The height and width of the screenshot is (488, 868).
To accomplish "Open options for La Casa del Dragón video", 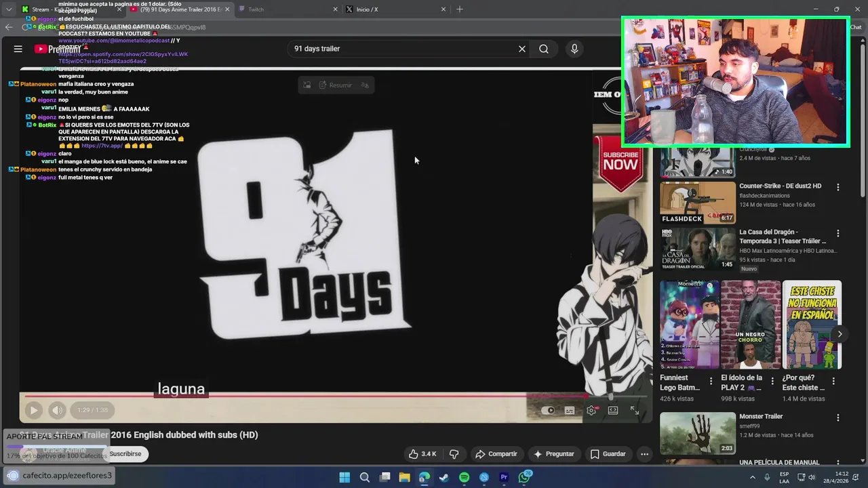I will 837,233.
